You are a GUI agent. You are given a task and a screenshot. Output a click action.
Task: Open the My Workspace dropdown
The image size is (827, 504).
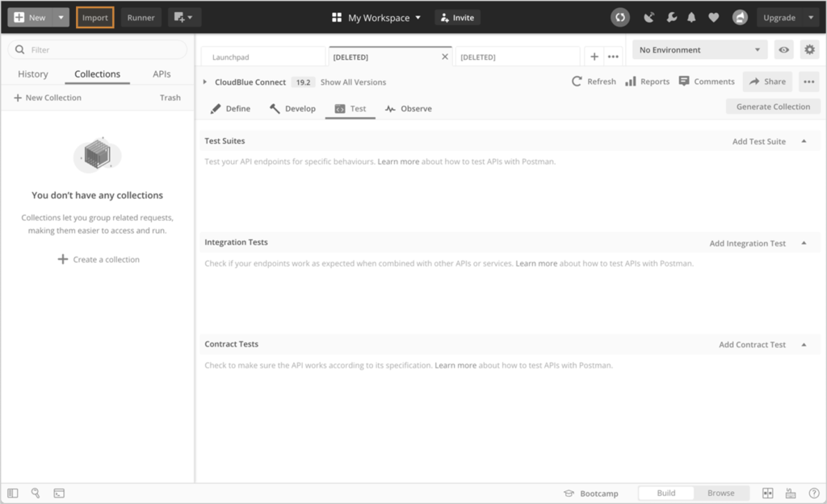click(376, 18)
